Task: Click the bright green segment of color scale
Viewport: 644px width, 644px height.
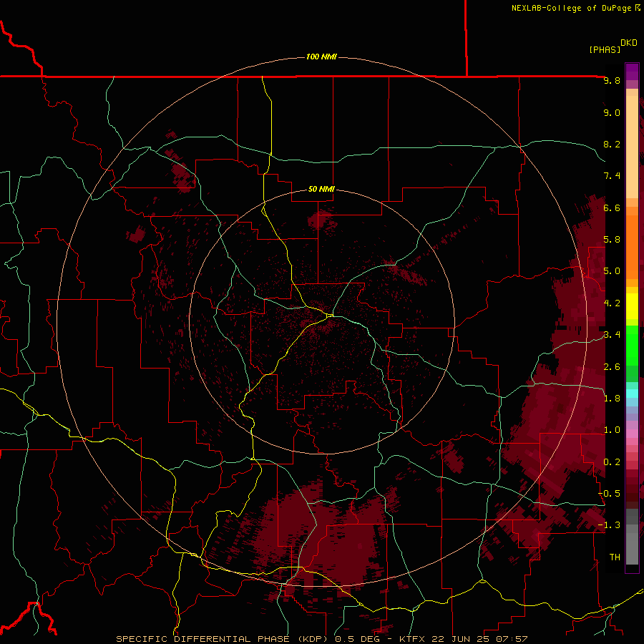Action: 632,345
